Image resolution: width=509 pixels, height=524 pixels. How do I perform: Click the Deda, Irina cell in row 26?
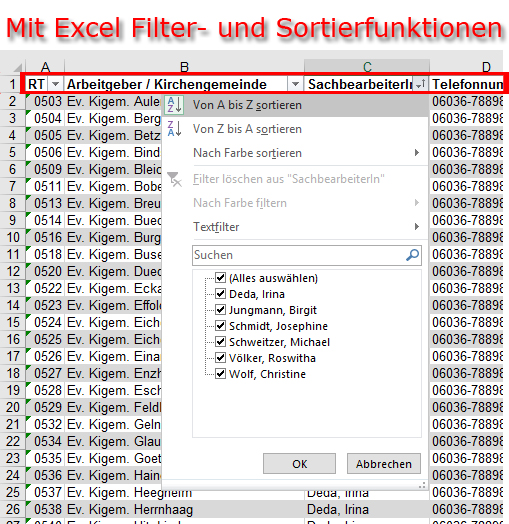[367, 509]
